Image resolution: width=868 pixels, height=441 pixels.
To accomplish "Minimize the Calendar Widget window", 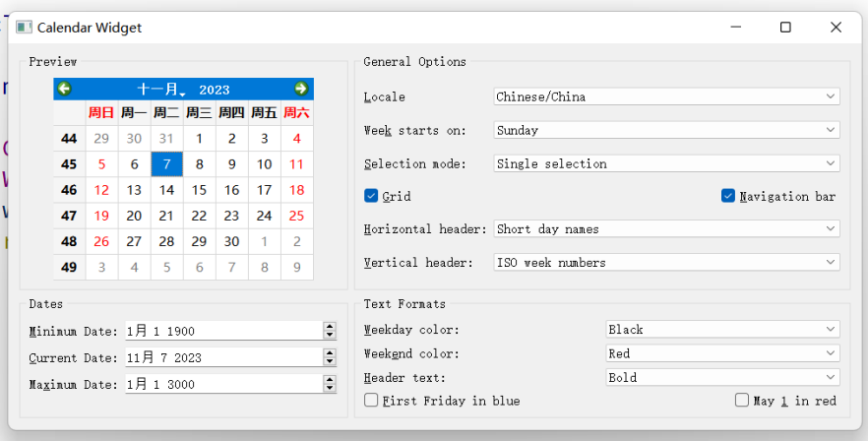I will (736, 28).
